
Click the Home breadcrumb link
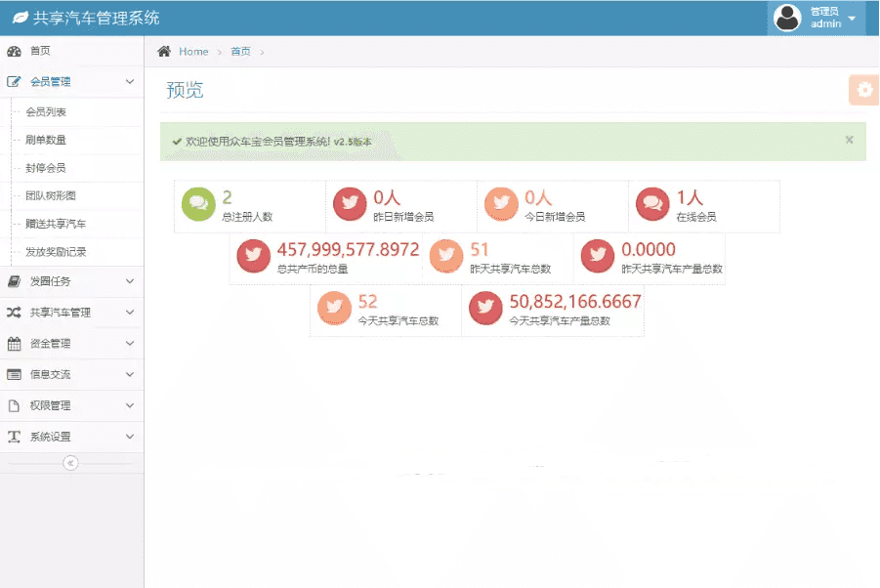coord(193,52)
